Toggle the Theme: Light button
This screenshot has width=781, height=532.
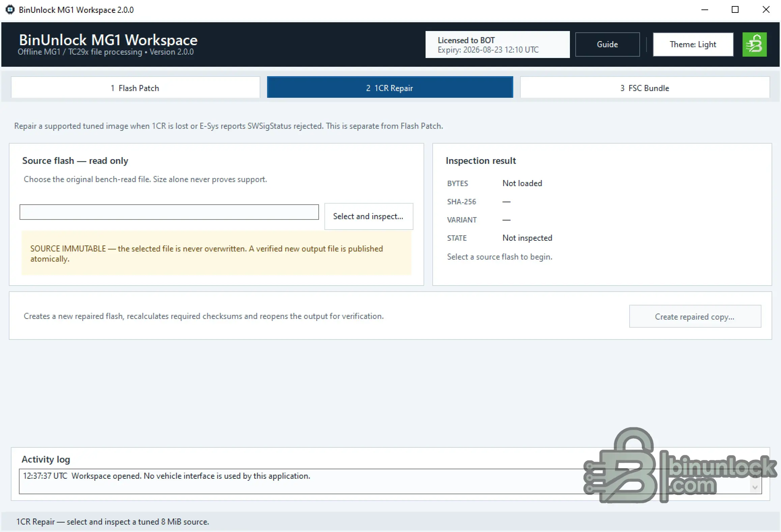tap(693, 45)
